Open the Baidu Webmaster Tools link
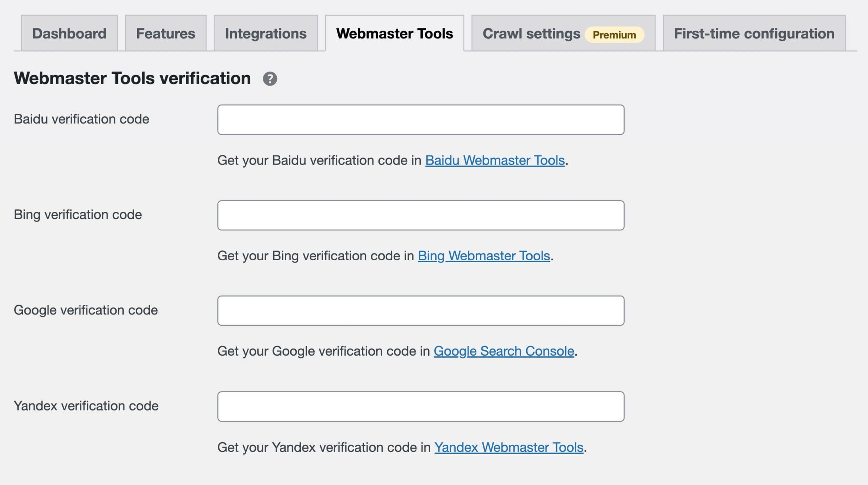The width and height of the screenshot is (868, 485). [494, 160]
